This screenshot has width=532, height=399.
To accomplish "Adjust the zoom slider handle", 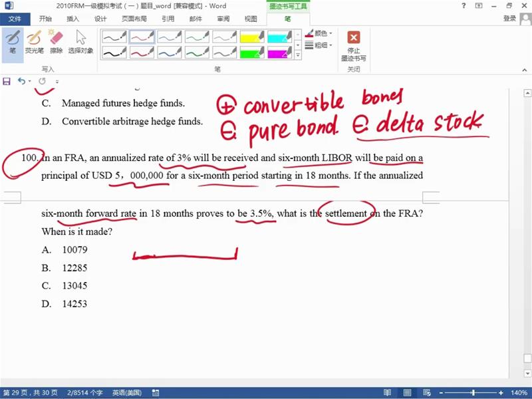I will [x=473, y=393].
